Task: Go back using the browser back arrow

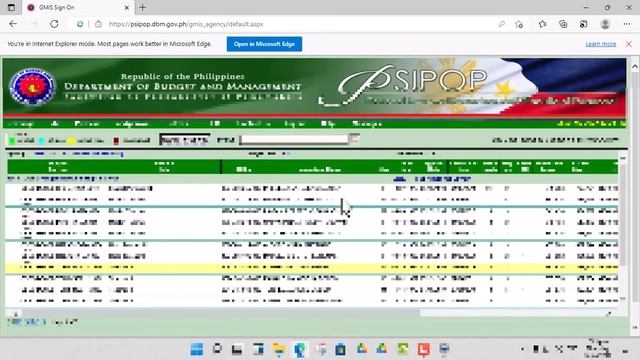Action: tap(13, 24)
